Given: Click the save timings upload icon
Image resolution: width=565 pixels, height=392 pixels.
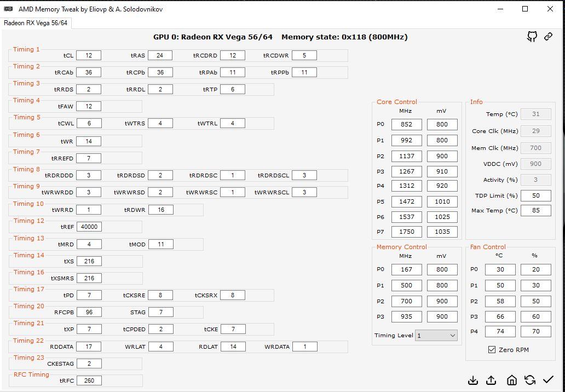Looking at the screenshot, I should [x=491, y=380].
